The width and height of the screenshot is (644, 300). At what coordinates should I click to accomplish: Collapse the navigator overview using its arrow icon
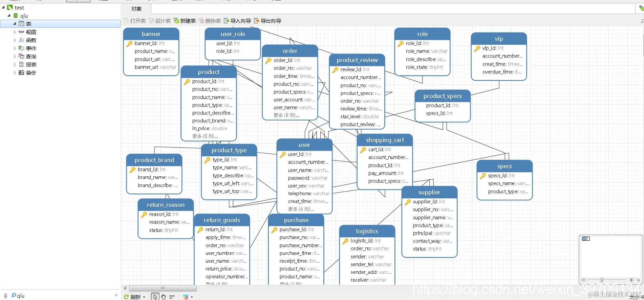pos(638,280)
